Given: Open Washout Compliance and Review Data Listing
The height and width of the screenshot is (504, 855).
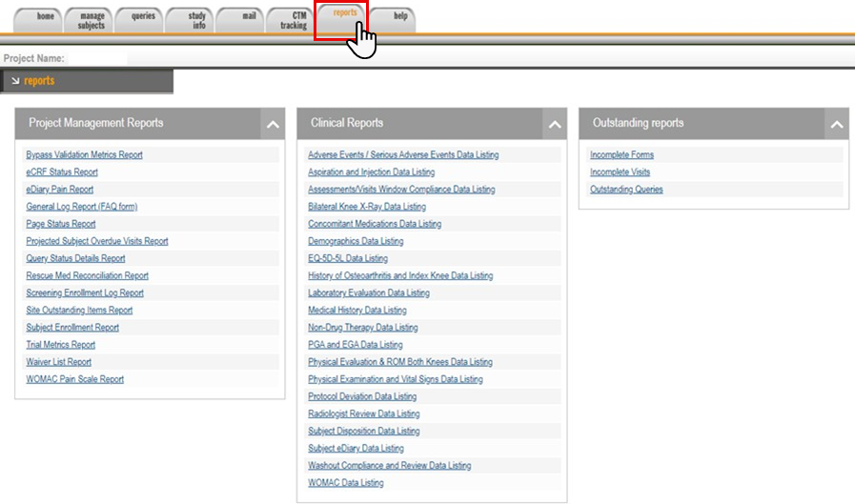Looking at the screenshot, I should (x=389, y=465).
